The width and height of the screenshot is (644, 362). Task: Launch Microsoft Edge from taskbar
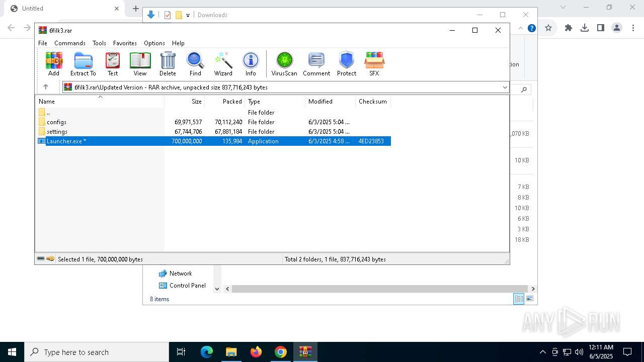[x=207, y=352]
